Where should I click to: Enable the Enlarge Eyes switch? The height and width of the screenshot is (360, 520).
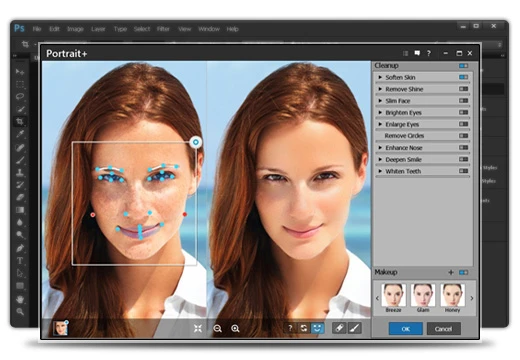pyautogui.click(x=464, y=124)
